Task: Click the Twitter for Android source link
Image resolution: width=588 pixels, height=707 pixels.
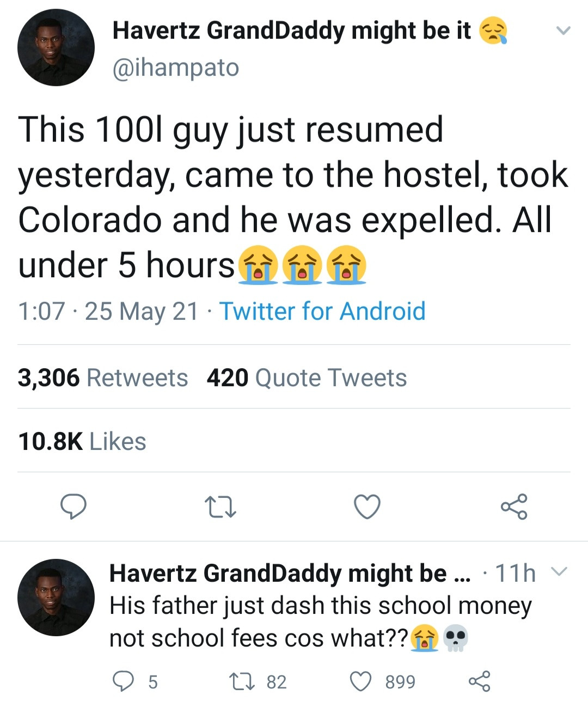Action: (322, 311)
